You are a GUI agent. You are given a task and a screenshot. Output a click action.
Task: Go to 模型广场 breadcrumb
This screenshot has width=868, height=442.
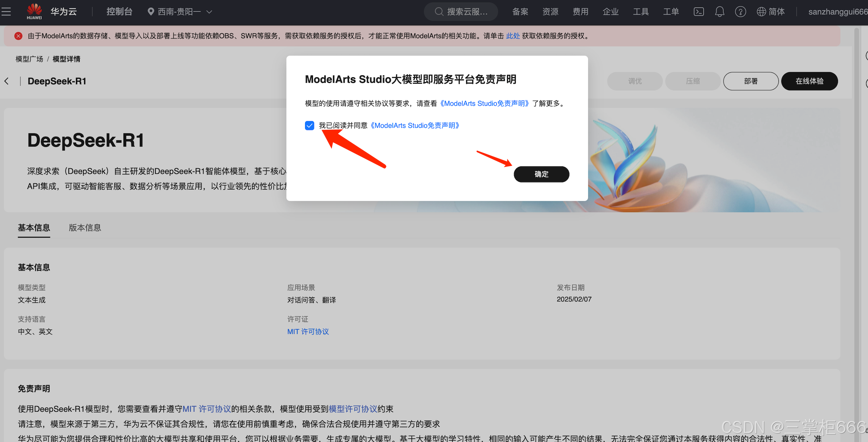[29, 59]
